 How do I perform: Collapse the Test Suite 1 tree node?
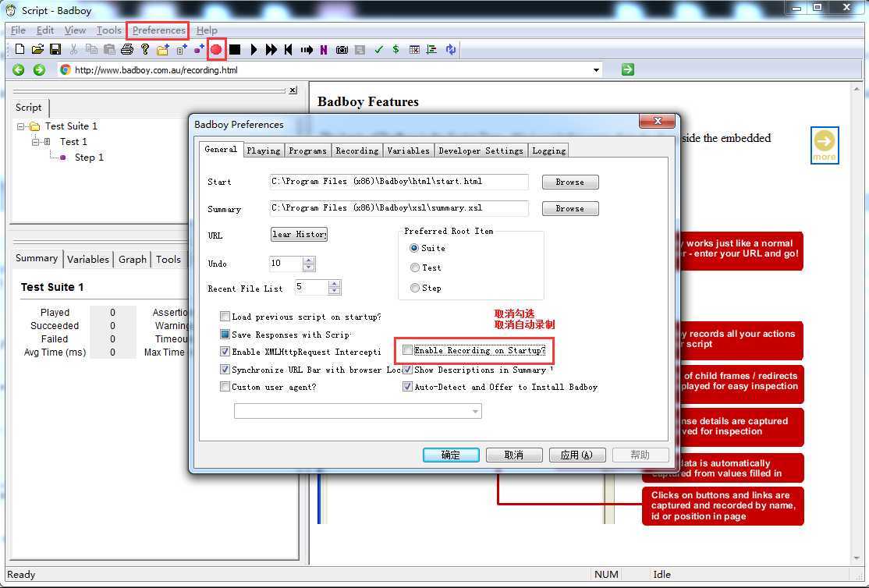20,126
